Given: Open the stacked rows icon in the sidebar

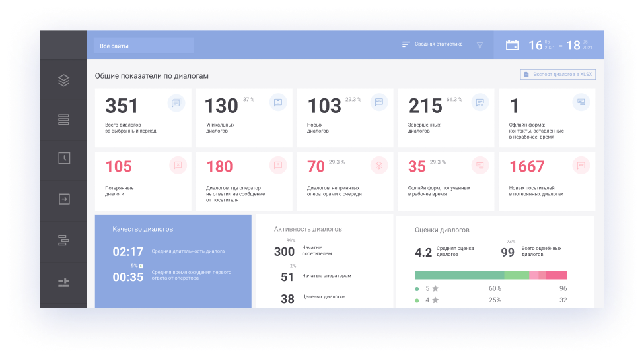Looking at the screenshot, I should (63, 120).
